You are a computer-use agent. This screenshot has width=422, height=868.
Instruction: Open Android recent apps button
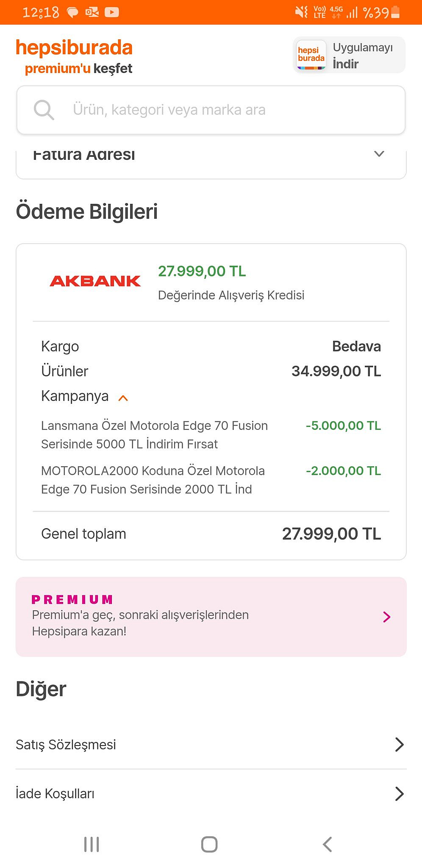tap(92, 844)
